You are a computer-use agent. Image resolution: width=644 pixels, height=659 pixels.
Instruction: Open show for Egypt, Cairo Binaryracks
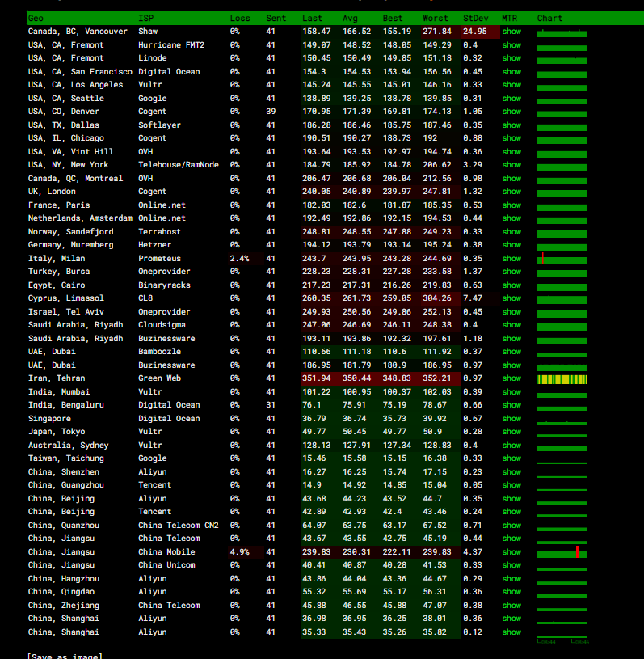511,285
